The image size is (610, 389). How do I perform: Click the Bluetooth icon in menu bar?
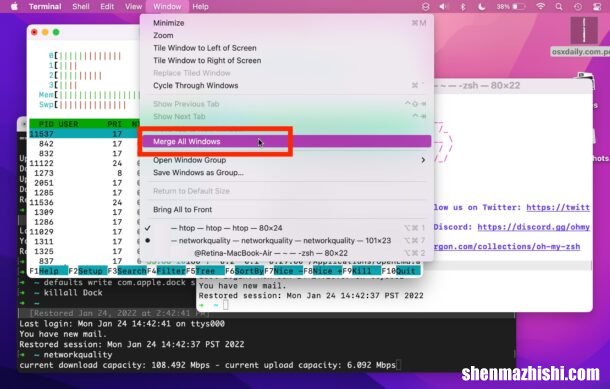pos(463,7)
